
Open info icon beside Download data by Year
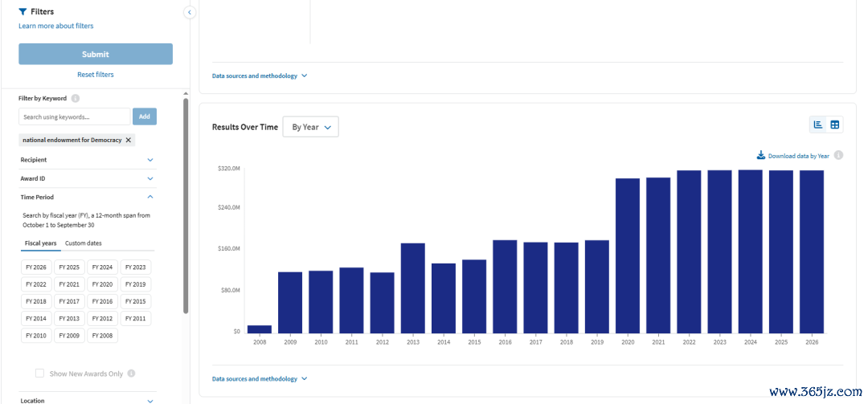click(838, 156)
